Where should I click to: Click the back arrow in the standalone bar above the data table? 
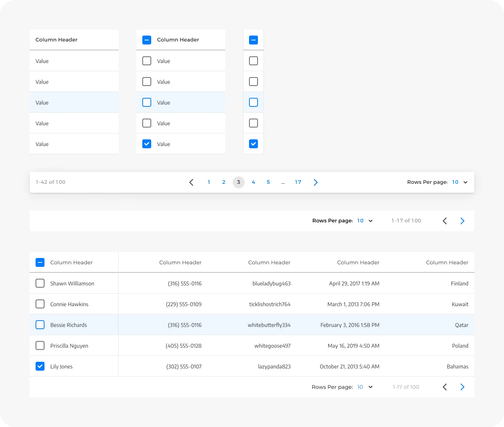(445, 221)
